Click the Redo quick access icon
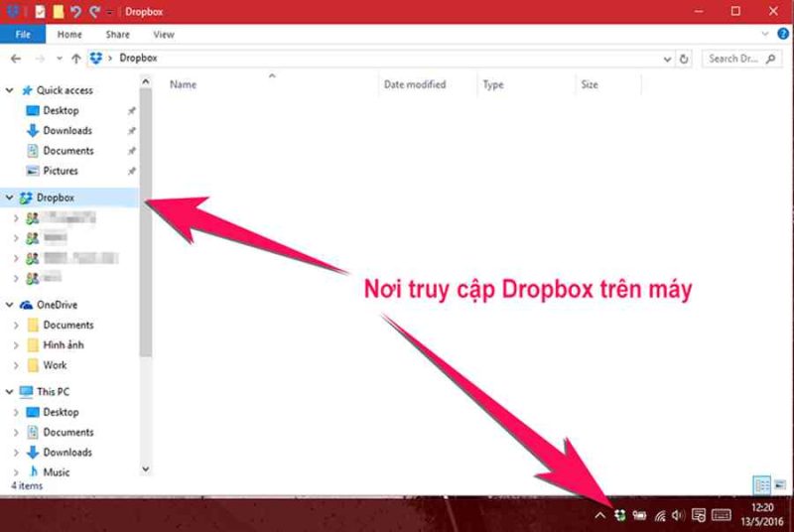 tap(94, 11)
